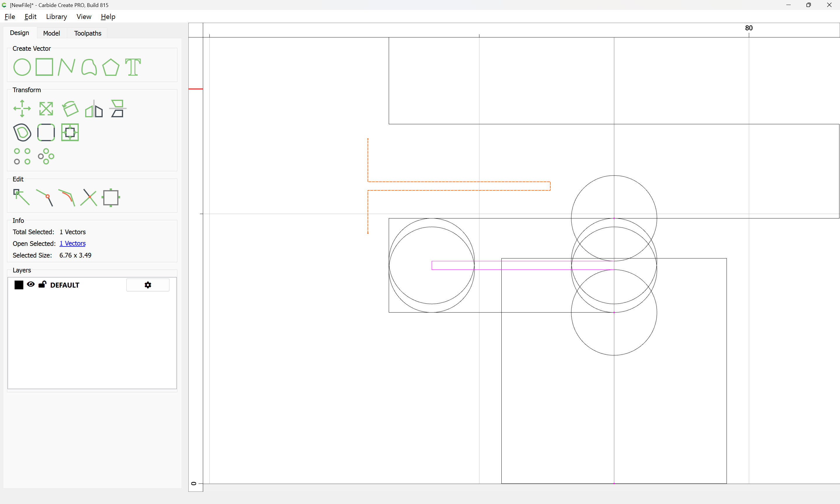Open the Corner tool with rounded square

coord(46,132)
